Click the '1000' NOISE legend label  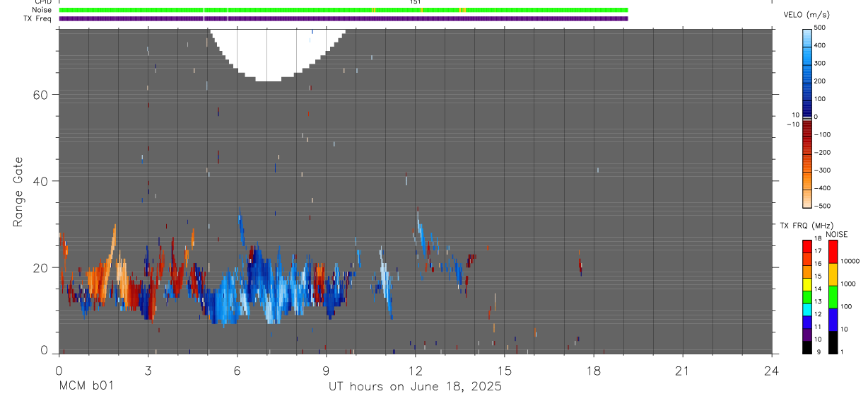(849, 284)
